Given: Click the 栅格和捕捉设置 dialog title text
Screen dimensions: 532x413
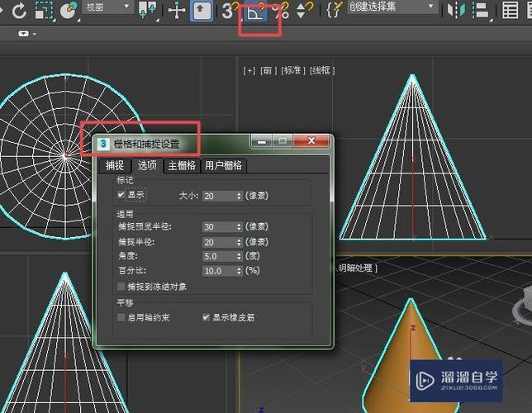Looking at the screenshot, I should pos(146,145).
